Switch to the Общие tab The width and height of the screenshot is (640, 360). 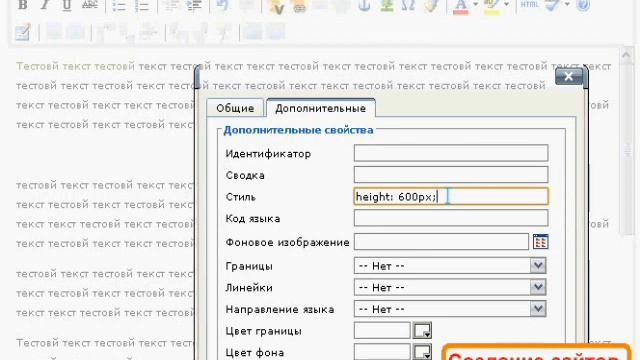[235, 108]
